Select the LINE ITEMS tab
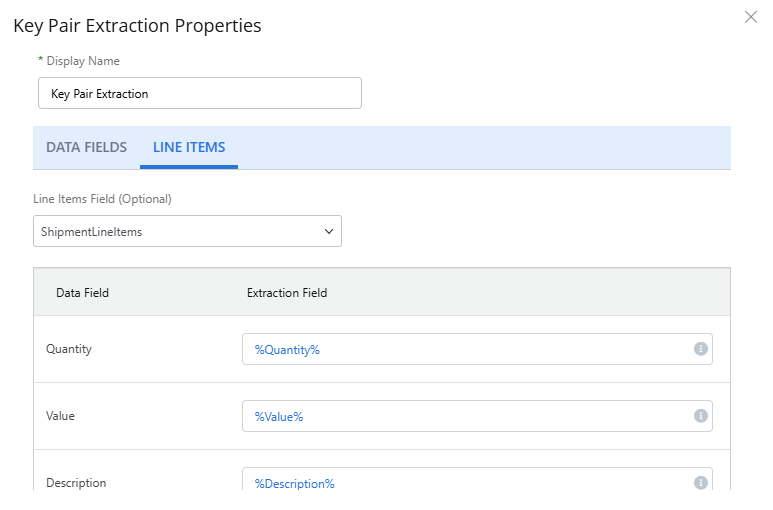Screen dimensions: 773x510 tap(189, 147)
